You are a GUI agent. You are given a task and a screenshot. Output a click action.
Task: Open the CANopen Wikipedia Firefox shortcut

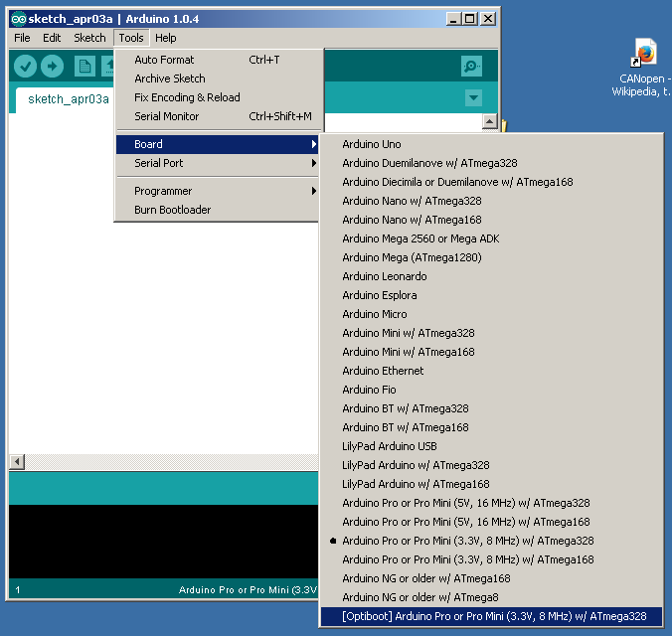[x=642, y=68]
